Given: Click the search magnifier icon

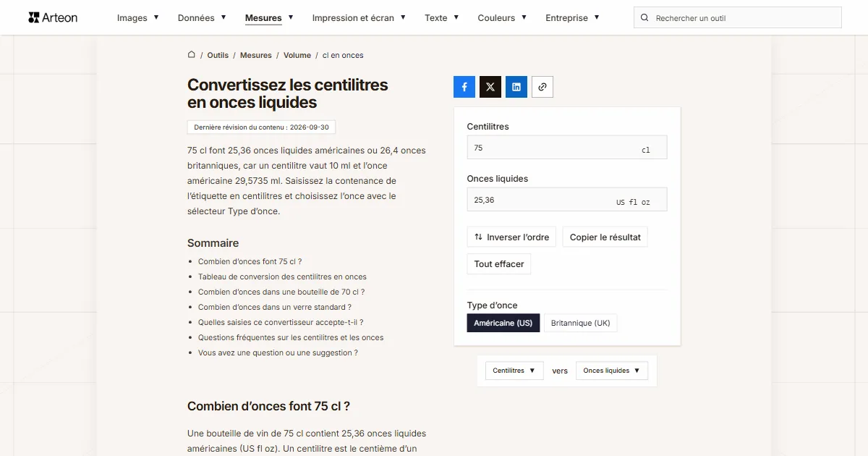Looking at the screenshot, I should tap(645, 18).
